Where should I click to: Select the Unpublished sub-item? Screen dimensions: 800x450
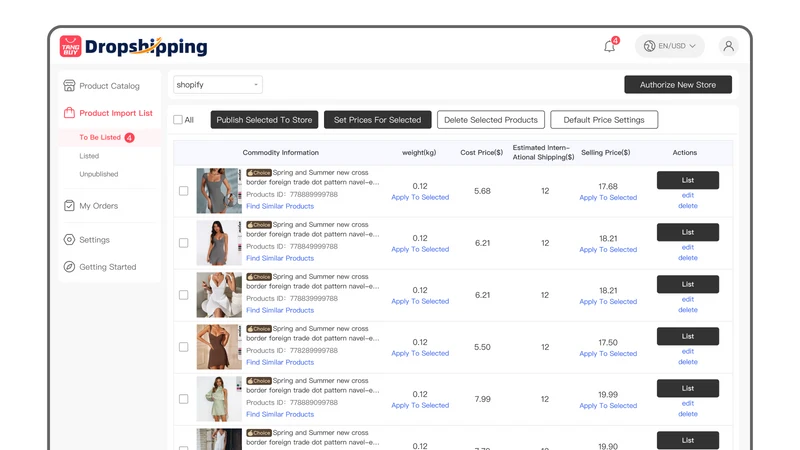[98, 174]
